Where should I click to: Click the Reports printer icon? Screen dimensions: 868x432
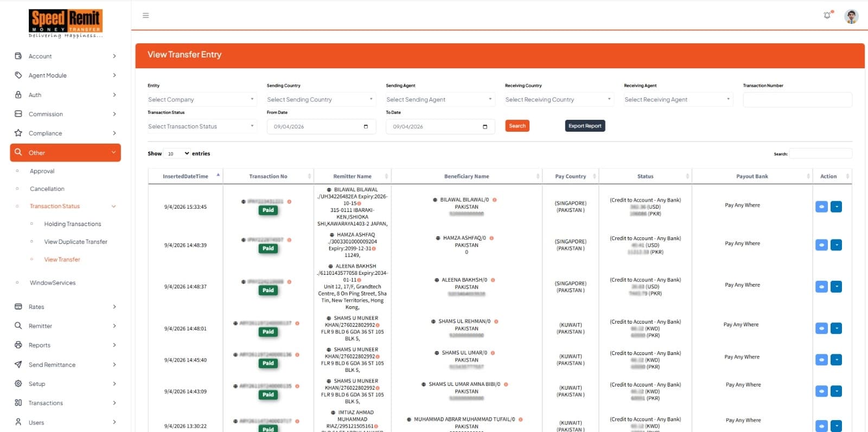[18, 345]
